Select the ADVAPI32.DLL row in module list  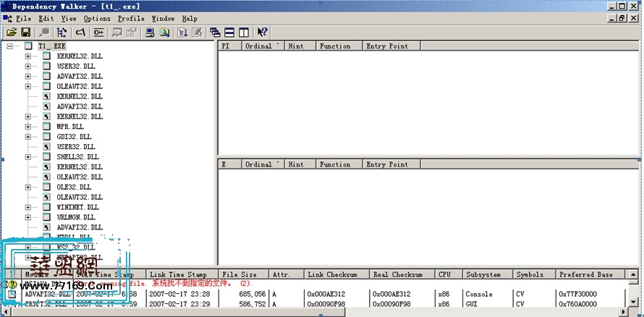(46, 295)
